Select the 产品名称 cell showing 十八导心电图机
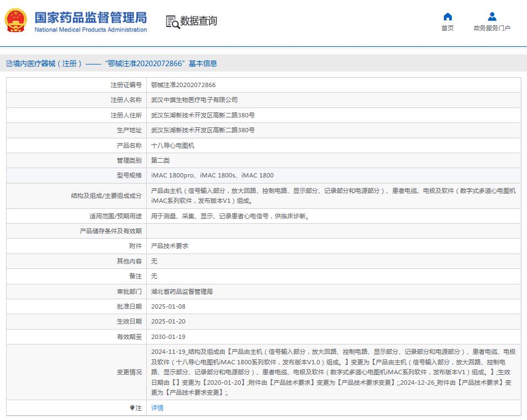 [x=170, y=145]
